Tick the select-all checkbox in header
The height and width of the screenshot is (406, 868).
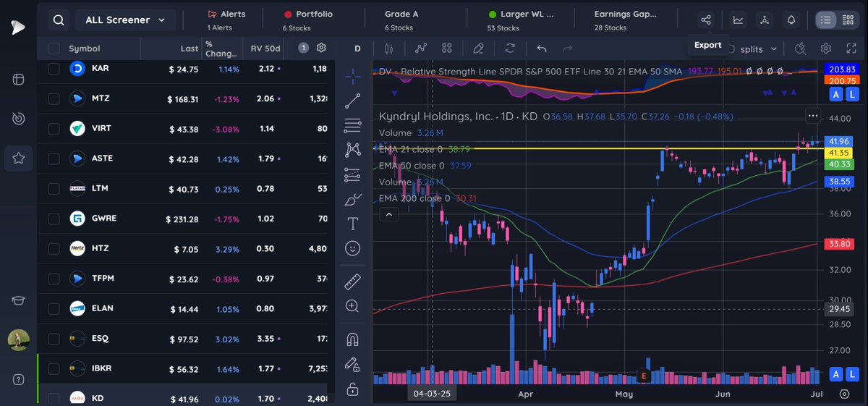[x=54, y=48]
